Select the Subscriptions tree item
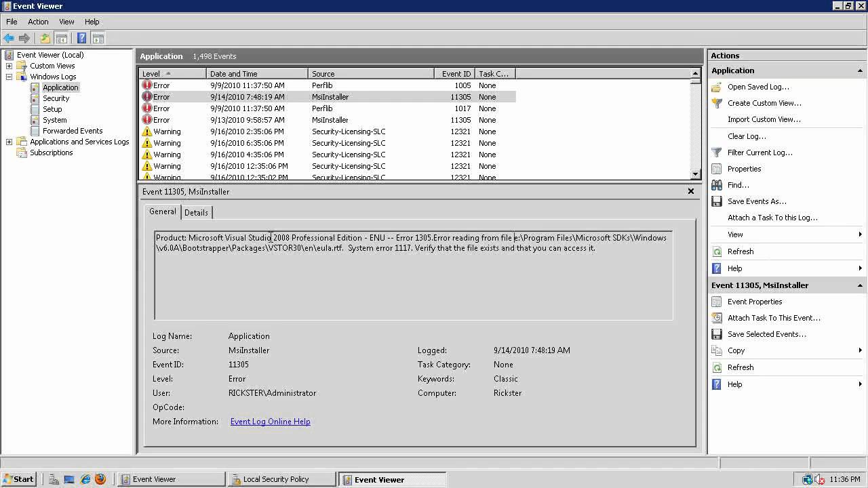 tap(51, 152)
